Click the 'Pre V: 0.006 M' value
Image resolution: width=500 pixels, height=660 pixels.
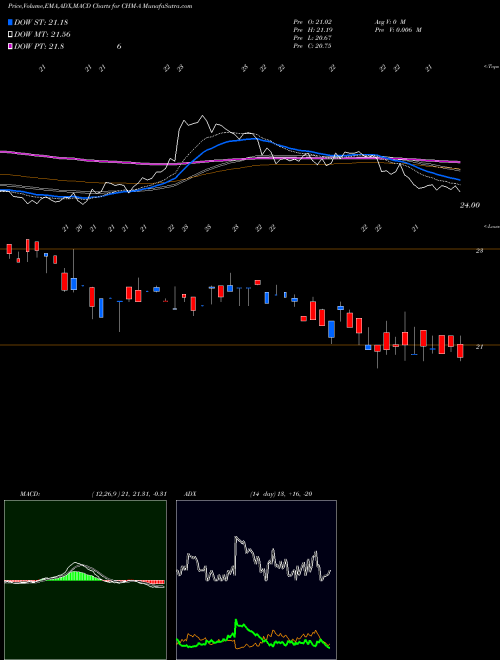(398, 30)
